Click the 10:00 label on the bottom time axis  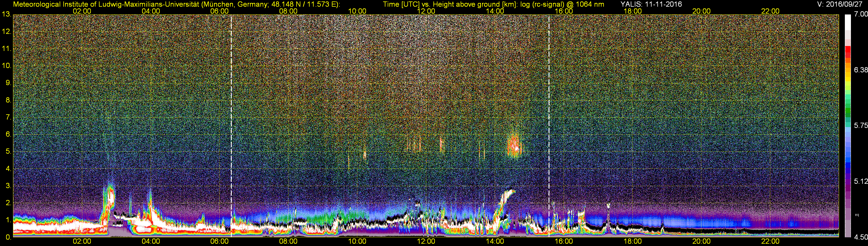tap(357, 241)
